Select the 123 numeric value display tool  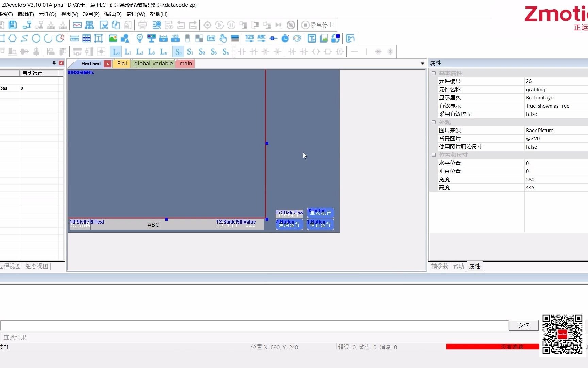(x=249, y=38)
